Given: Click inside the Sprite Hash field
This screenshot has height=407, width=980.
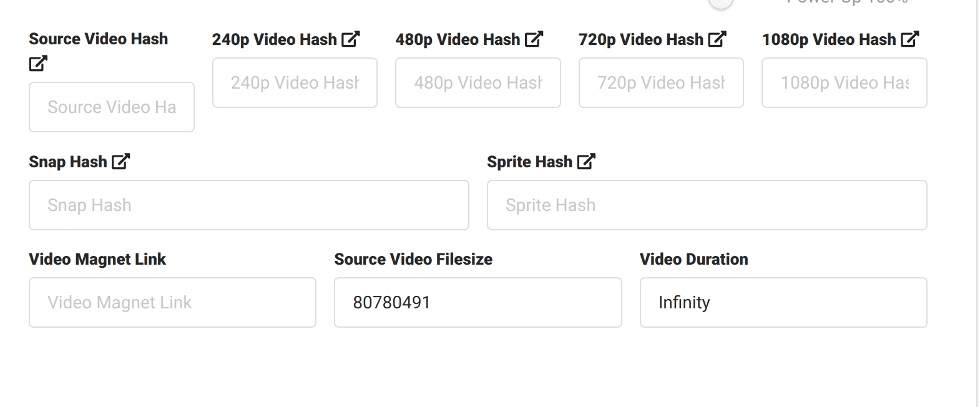Looking at the screenshot, I should [x=707, y=205].
